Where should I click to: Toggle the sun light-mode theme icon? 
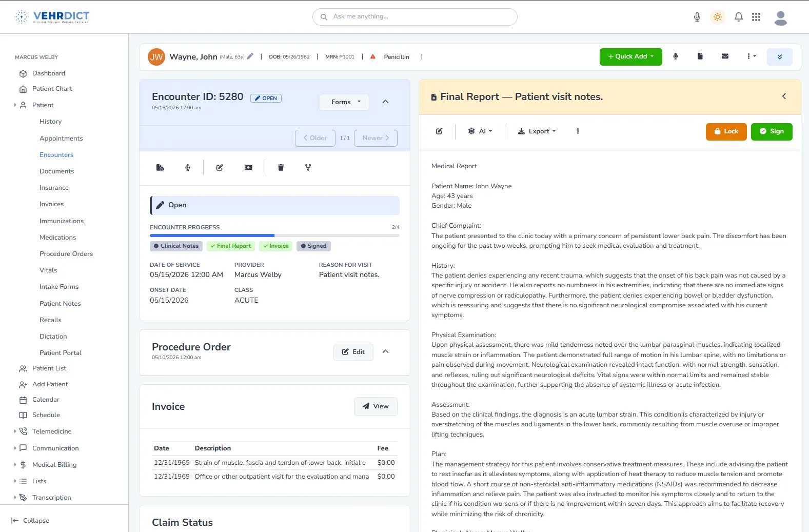(718, 17)
